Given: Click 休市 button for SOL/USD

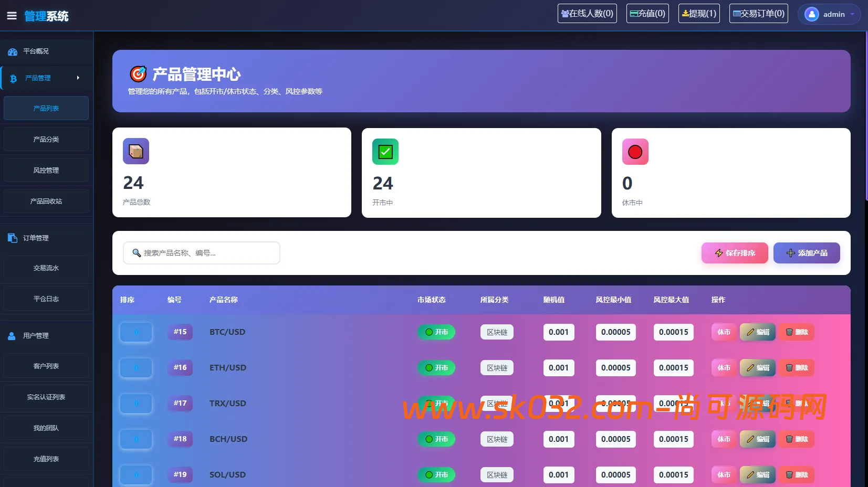Looking at the screenshot, I should tap(724, 475).
